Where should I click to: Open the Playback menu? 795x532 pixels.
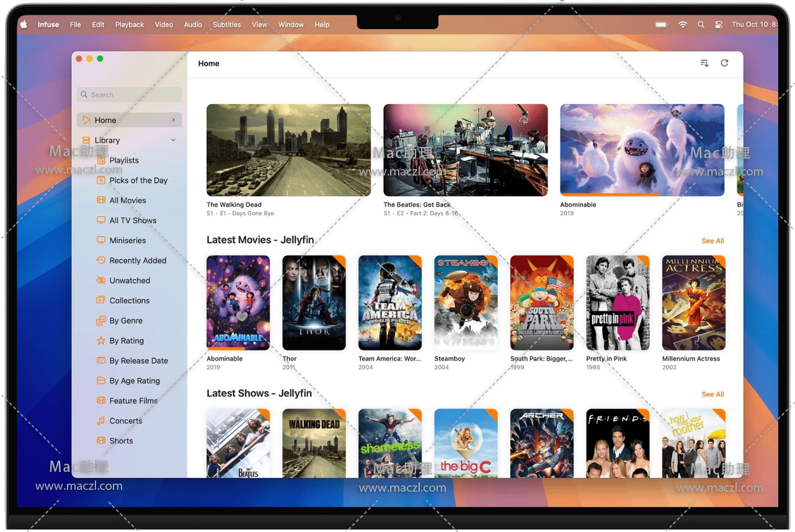pyautogui.click(x=129, y=25)
